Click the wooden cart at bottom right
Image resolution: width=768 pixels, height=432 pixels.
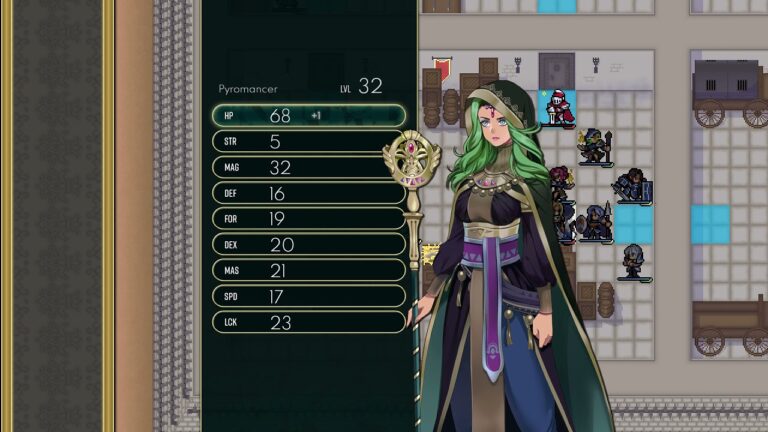click(730, 325)
